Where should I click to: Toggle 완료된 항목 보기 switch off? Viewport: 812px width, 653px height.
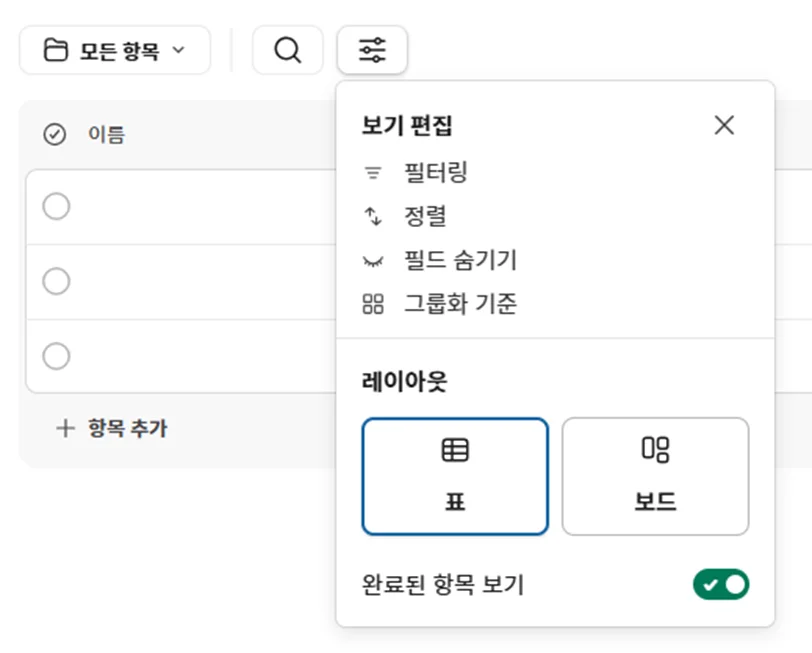point(720,585)
